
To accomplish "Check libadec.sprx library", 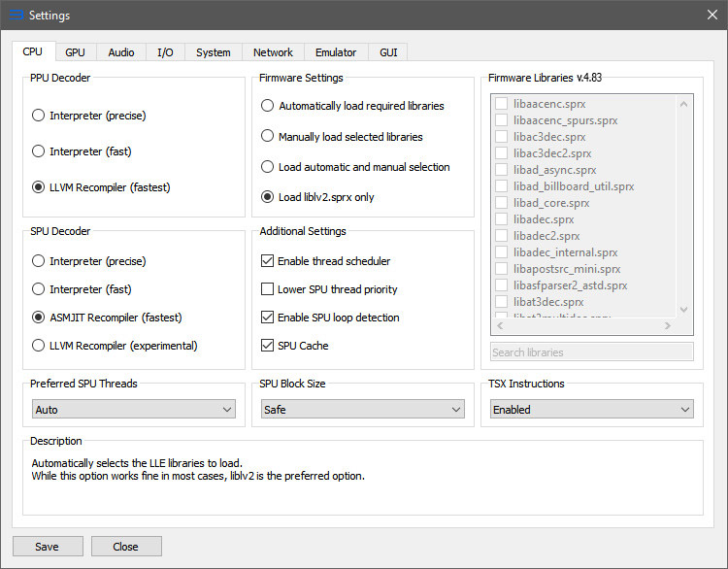I will [502, 219].
